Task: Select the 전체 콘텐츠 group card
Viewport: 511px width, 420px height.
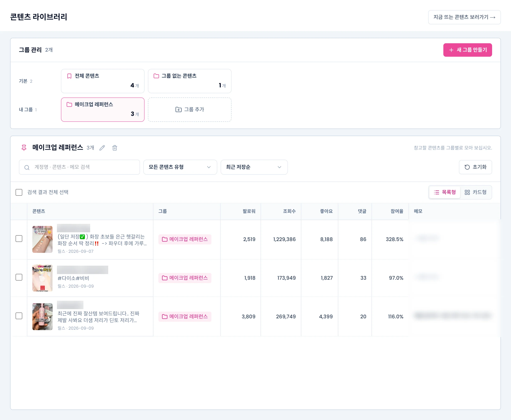Action: (x=103, y=81)
